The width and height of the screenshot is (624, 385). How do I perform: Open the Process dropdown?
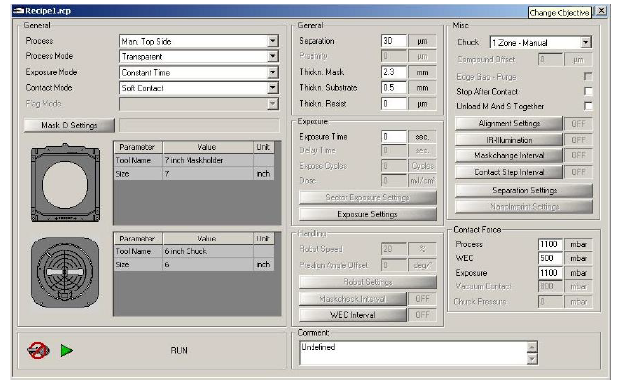pyautogui.click(x=273, y=41)
